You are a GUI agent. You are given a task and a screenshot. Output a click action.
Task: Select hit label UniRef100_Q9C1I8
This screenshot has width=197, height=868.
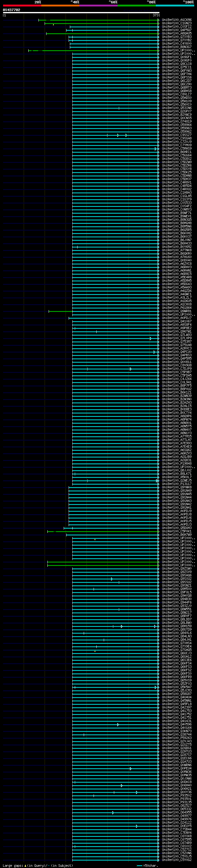(x=177, y=64)
